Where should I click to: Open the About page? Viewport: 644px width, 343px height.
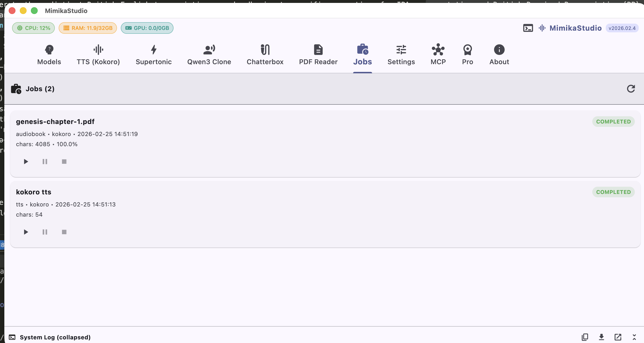click(x=499, y=55)
